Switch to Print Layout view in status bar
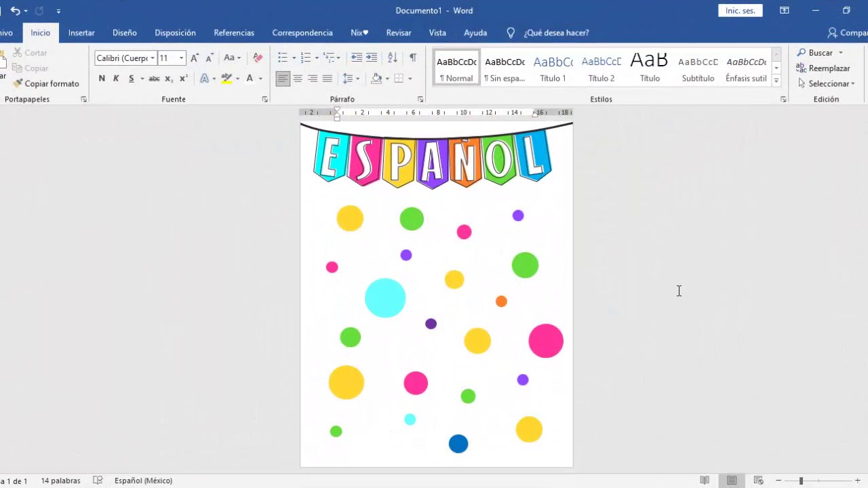The width and height of the screenshot is (868, 488). coord(732,481)
